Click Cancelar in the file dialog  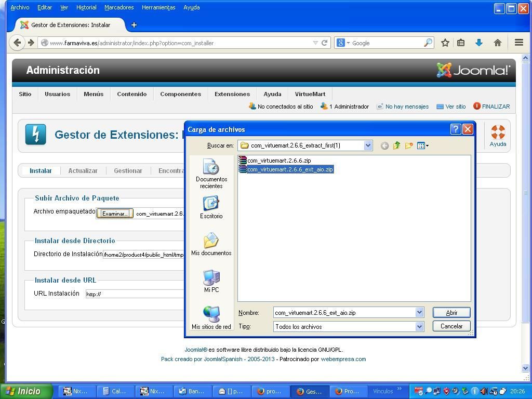click(451, 326)
